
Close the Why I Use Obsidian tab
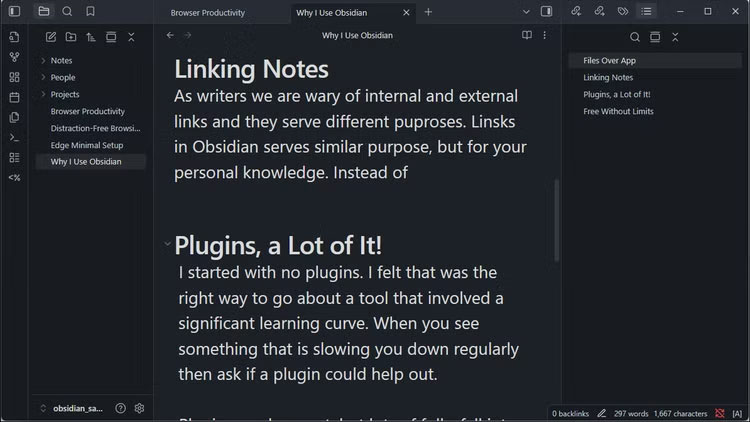[406, 12]
